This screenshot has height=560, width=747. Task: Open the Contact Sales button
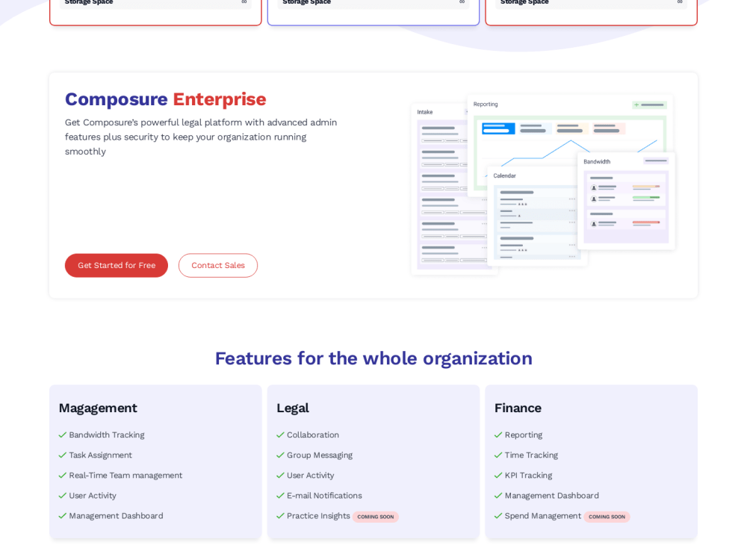(217, 265)
